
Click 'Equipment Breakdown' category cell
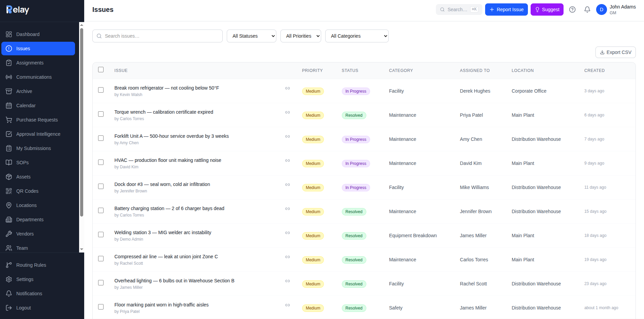(413, 236)
